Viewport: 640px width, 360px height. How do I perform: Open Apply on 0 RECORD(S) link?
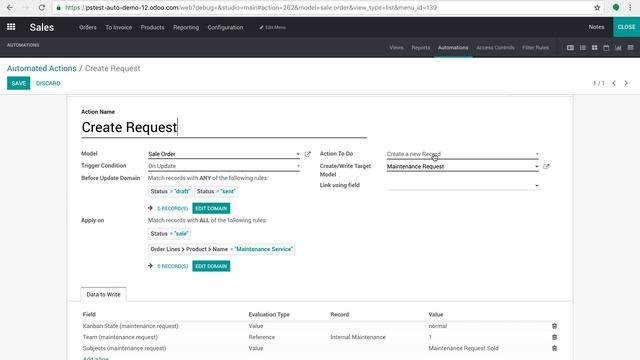173,266
